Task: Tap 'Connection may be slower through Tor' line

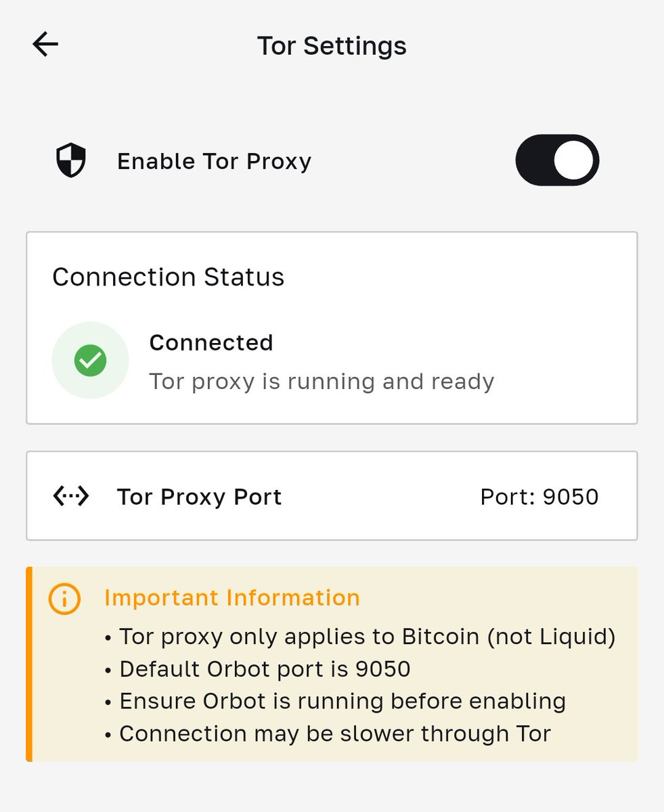Action: [335, 734]
